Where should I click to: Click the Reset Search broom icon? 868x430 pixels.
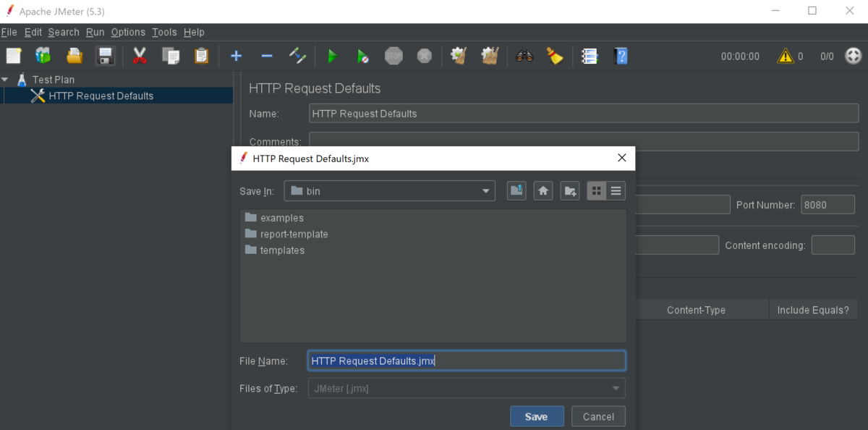tap(555, 56)
